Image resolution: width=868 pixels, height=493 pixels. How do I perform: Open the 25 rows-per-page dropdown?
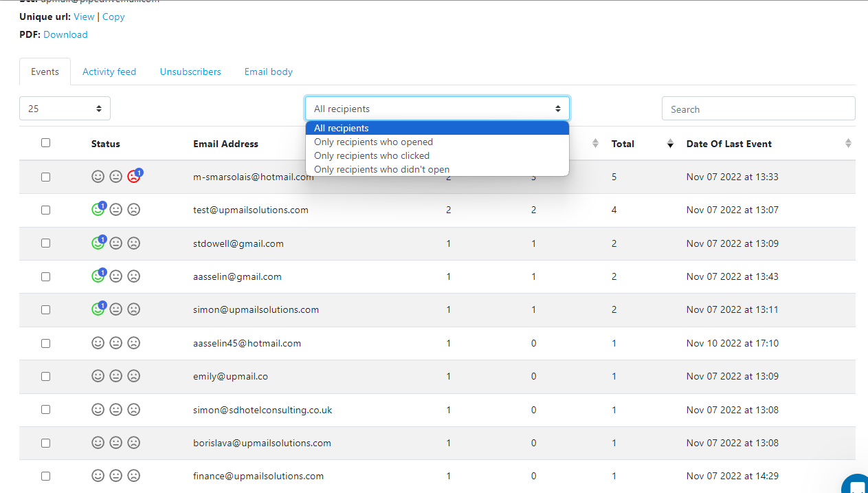65,109
